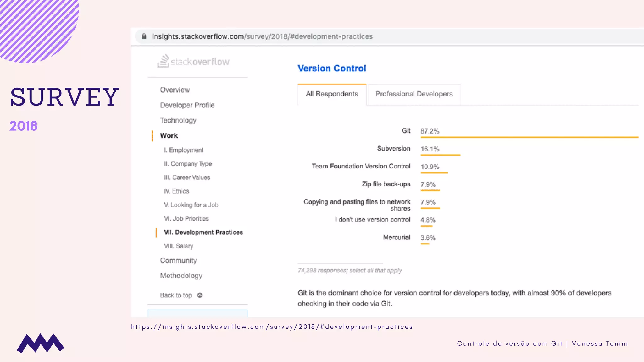Viewport: 644px width, 362px height.
Task: Select the Development Practices subsection
Action: tap(203, 233)
